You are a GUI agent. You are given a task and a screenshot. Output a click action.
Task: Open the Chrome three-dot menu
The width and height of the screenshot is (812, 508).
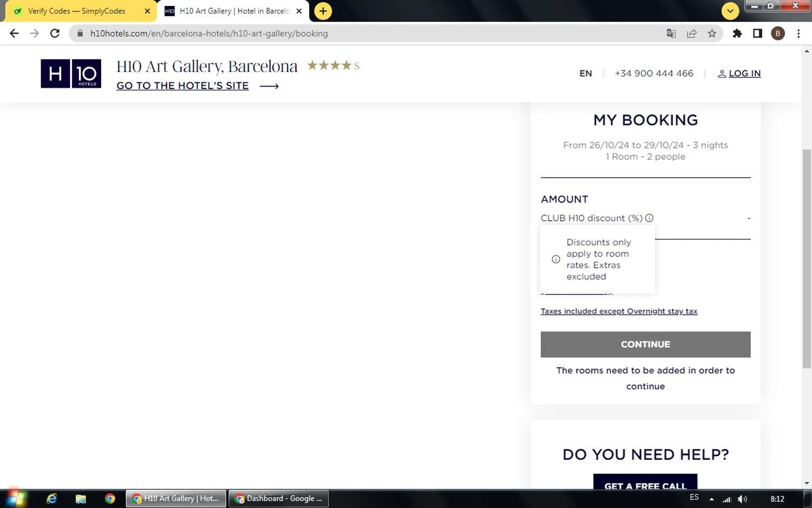(x=798, y=34)
